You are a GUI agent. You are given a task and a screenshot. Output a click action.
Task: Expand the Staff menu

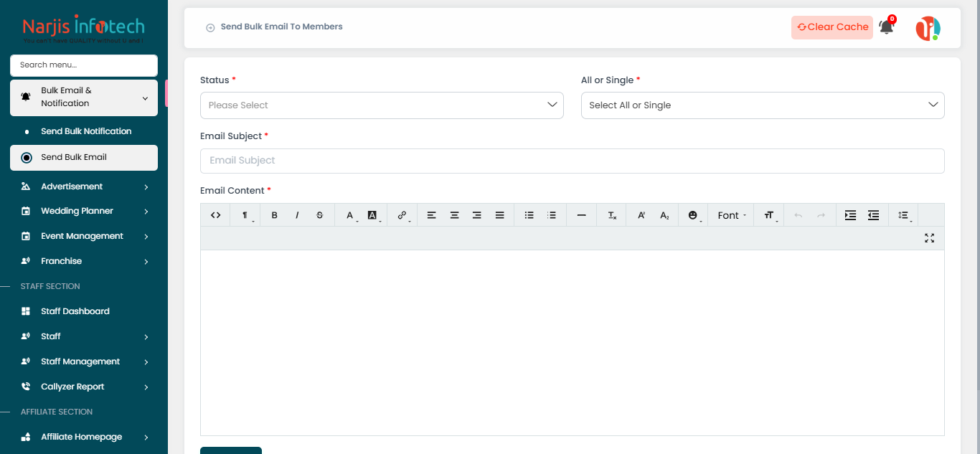84,337
